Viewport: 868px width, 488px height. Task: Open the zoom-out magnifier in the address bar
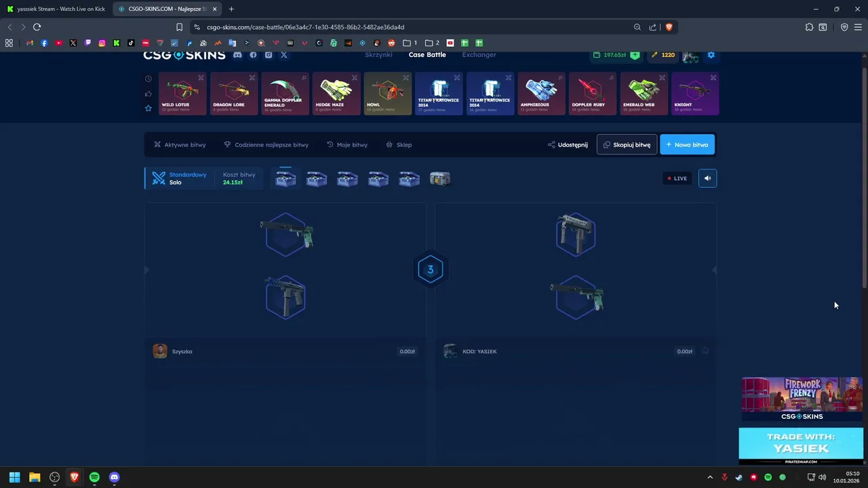click(x=637, y=27)
